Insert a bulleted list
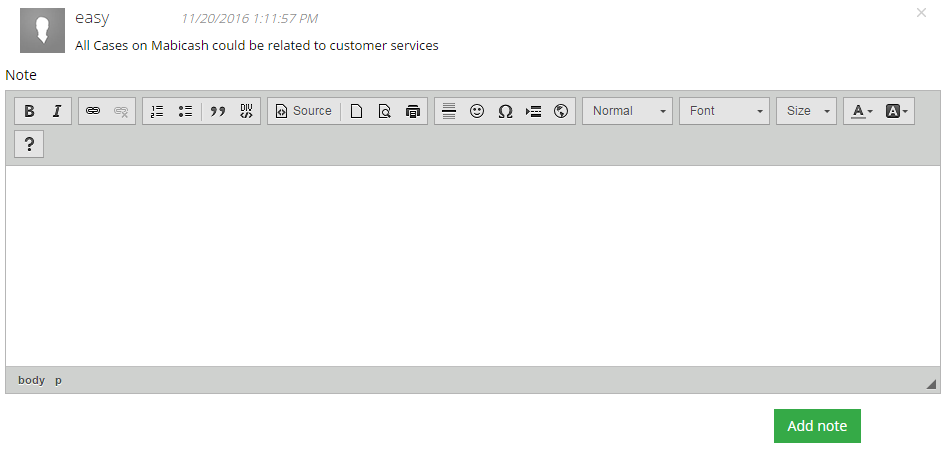Image resolution: width=945 pixels, height=451 pixels. [185, 111]
